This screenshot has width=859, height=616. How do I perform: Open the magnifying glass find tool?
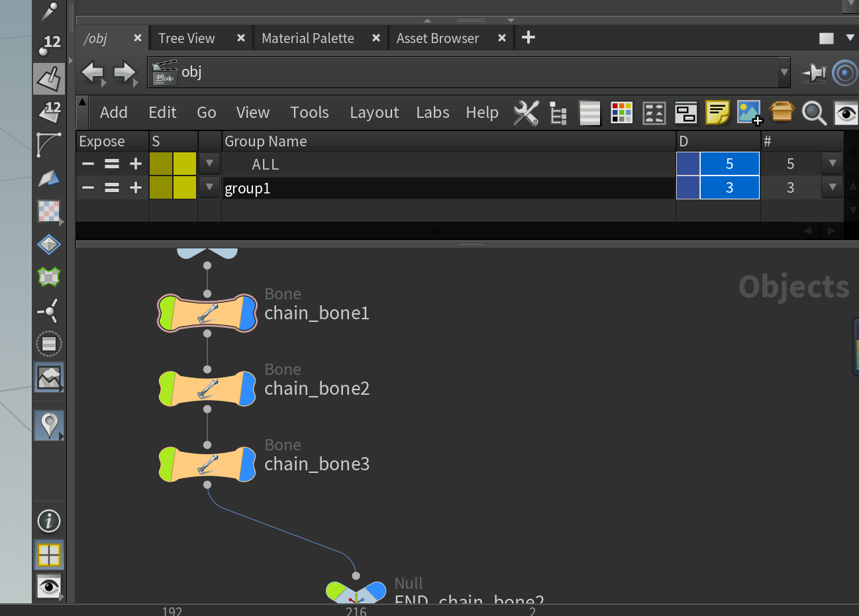point(814,113)
